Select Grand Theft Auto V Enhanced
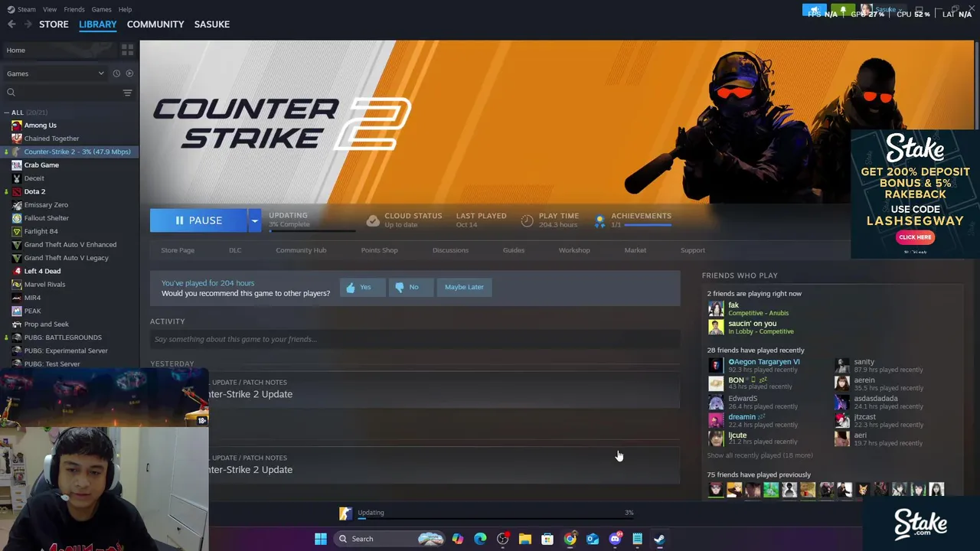The height and width of the screenshot is (551, 980). point(70,245)
